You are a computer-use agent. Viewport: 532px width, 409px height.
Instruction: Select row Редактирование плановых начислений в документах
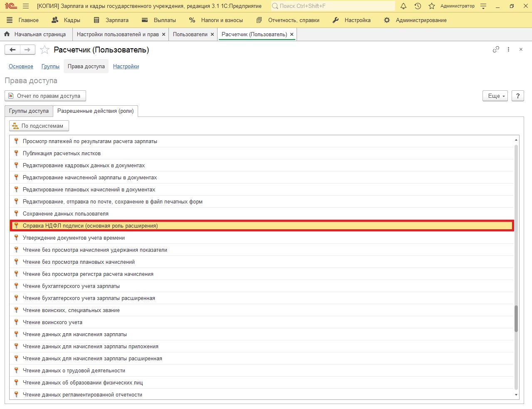coord(262,189)
